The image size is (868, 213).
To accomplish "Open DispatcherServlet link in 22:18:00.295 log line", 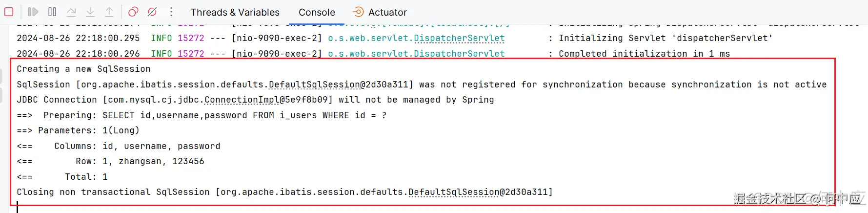I will pyautogui.click(x=459, y=38).
